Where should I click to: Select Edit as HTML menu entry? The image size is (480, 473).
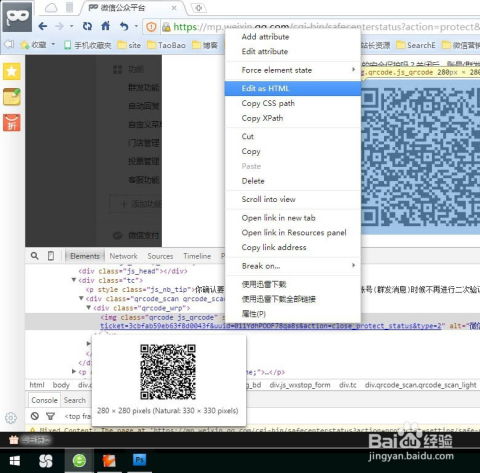(293, 88)
